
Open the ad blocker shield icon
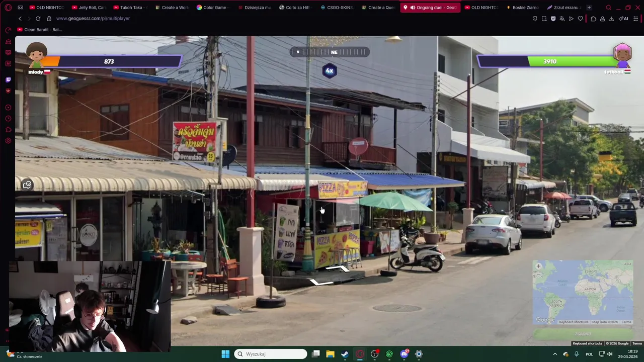(553, 19)
